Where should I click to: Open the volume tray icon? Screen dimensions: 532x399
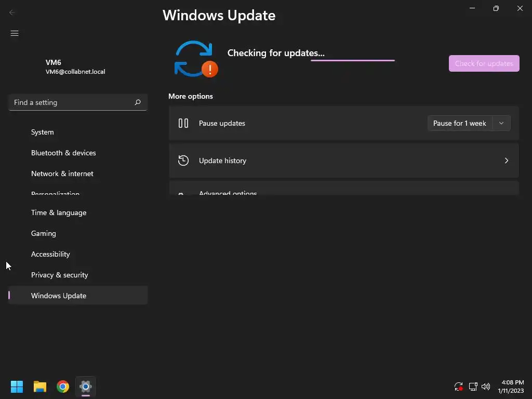486,387
